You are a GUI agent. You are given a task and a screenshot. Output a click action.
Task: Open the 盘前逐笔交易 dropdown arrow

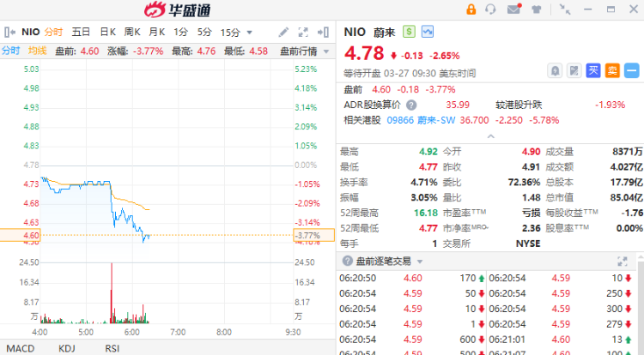[420, 262]
